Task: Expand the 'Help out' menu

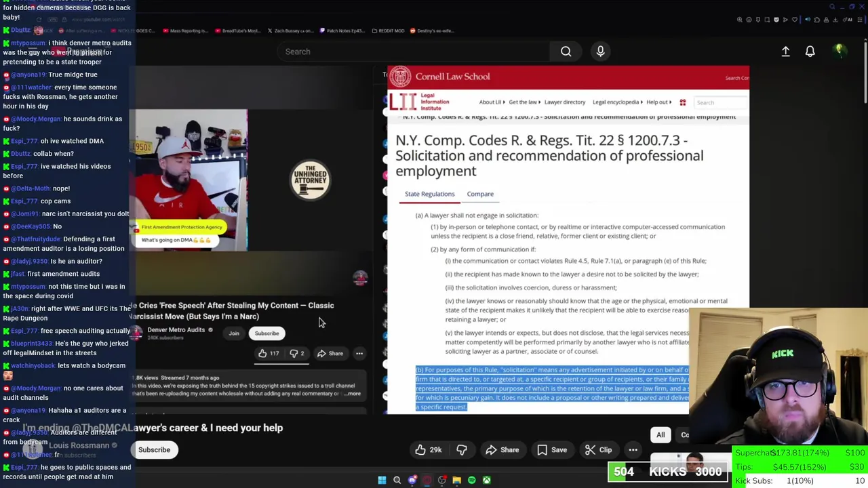Action: 658,102
